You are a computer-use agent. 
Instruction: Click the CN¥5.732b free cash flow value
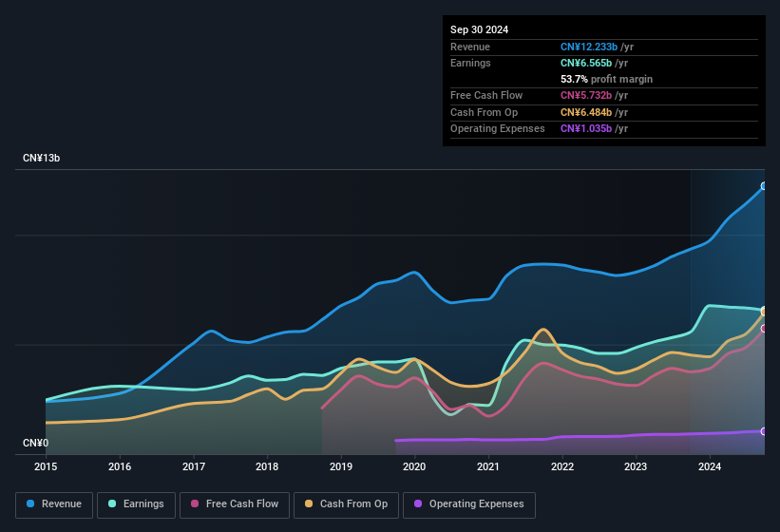point(587,96)
